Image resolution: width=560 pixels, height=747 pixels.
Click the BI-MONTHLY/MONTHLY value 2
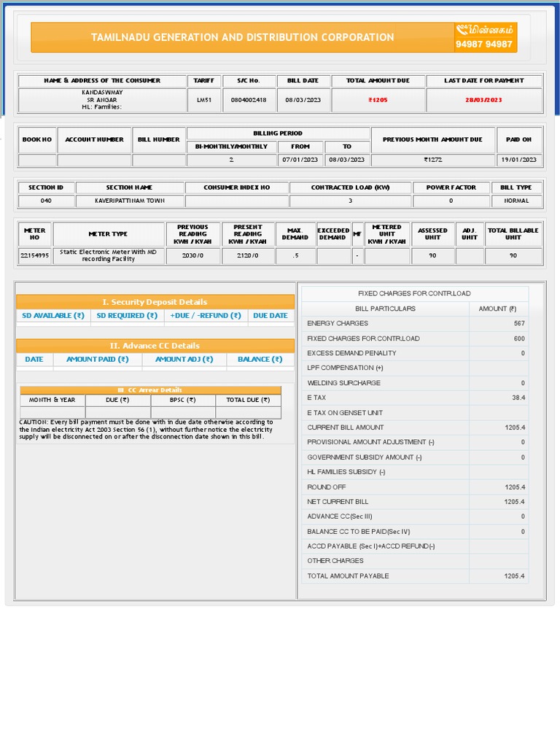(231, 160)
